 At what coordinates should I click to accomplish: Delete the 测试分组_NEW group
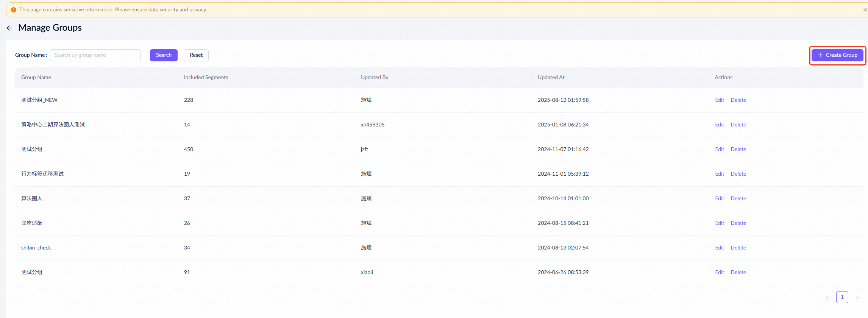[738, 100]
